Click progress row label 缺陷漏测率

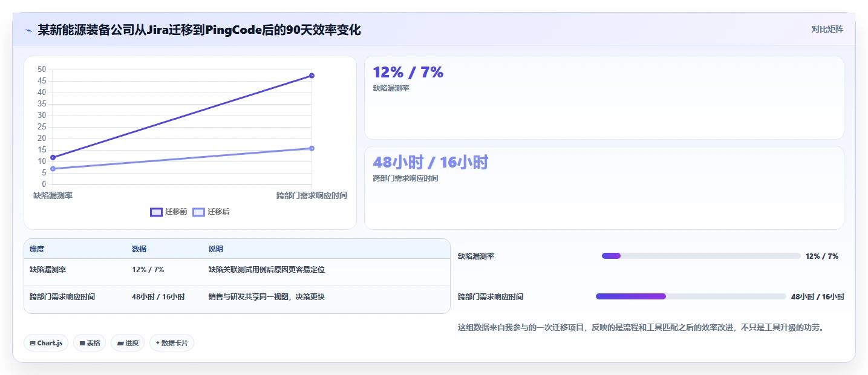[476, 256]
